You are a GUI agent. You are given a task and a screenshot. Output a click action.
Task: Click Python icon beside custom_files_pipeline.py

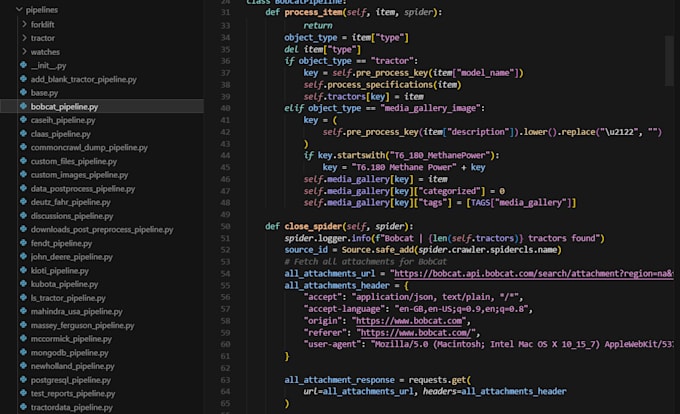[23, 161]
